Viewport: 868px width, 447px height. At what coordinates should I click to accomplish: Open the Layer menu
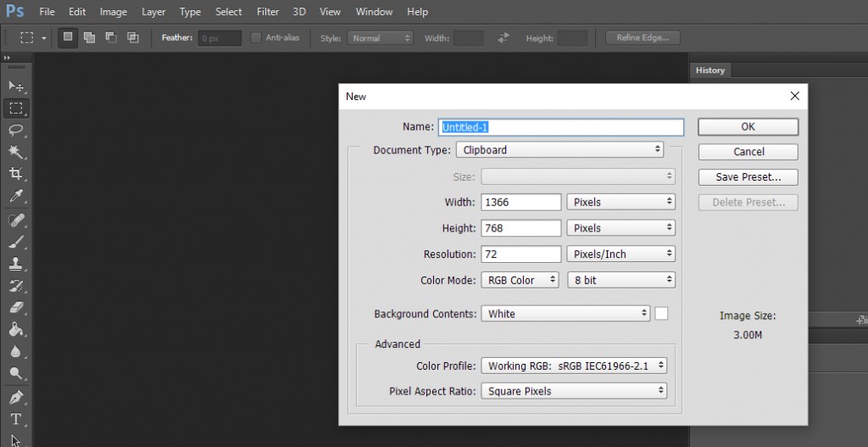153,11
